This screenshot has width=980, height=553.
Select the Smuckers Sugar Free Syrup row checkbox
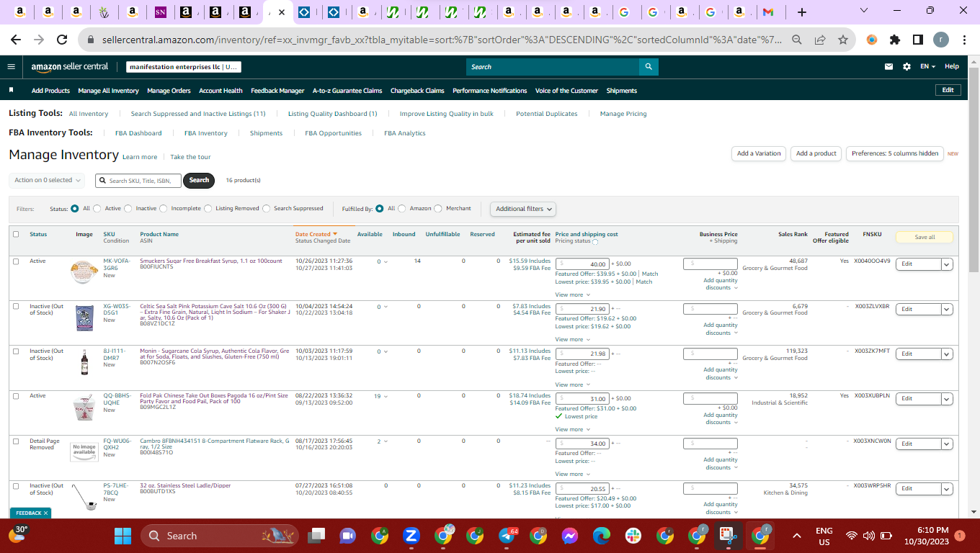click(16, 261)
